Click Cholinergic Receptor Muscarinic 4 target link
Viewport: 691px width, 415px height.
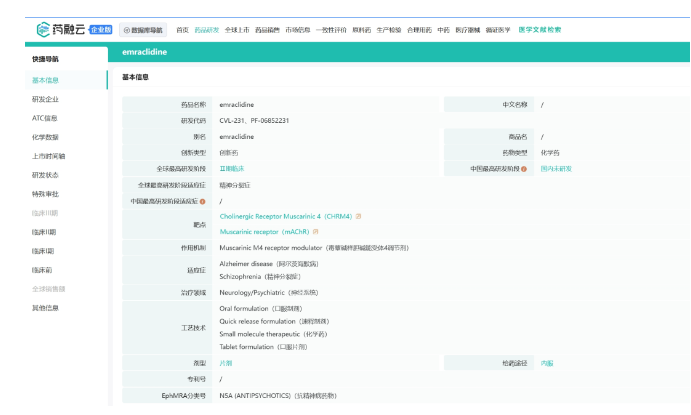pyautogui.click(x=285, y=216)
